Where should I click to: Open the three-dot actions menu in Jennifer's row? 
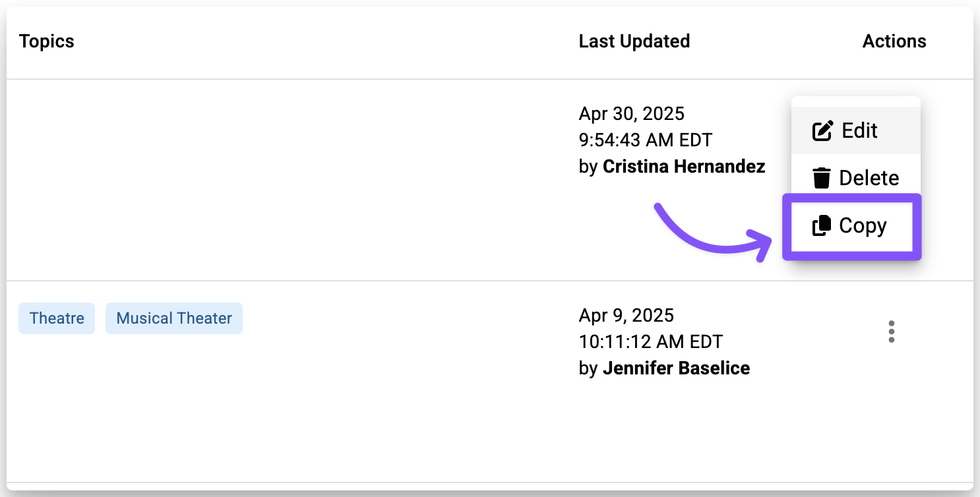pyautogui.click(x=891, y=332)
